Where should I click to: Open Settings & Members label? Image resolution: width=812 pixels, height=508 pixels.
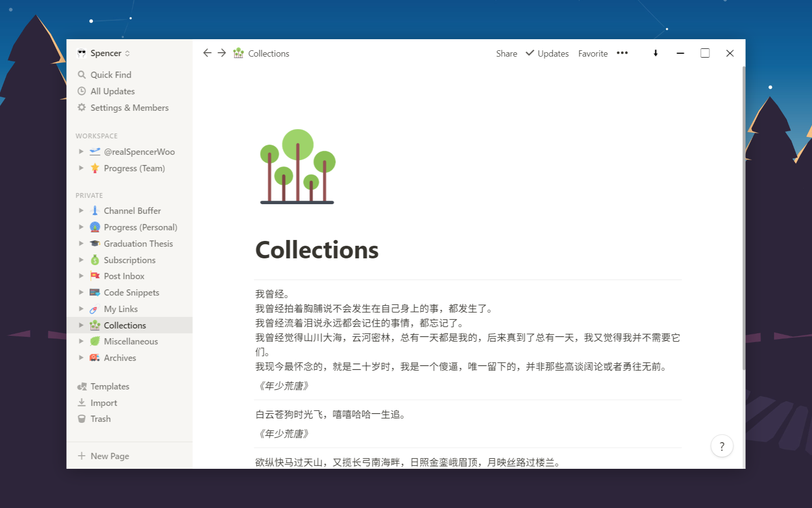pyautogui.click(x=130, y=107)
